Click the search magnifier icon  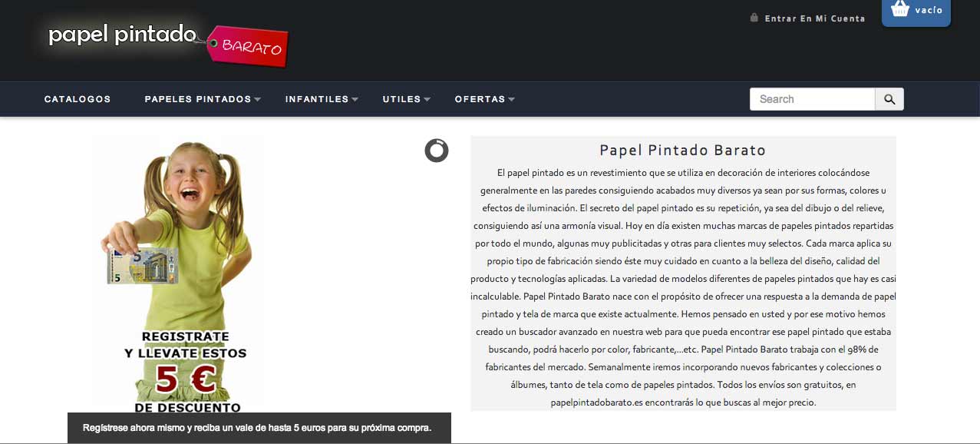889,98
